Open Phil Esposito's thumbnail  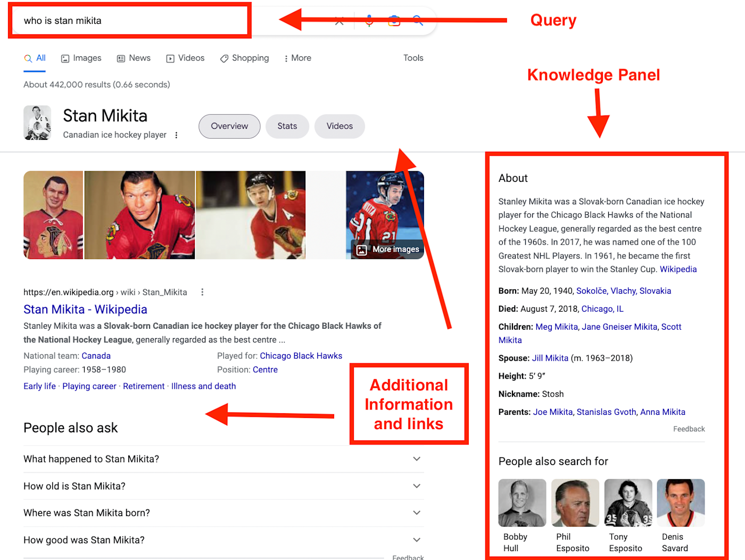[x=575, y=503]
